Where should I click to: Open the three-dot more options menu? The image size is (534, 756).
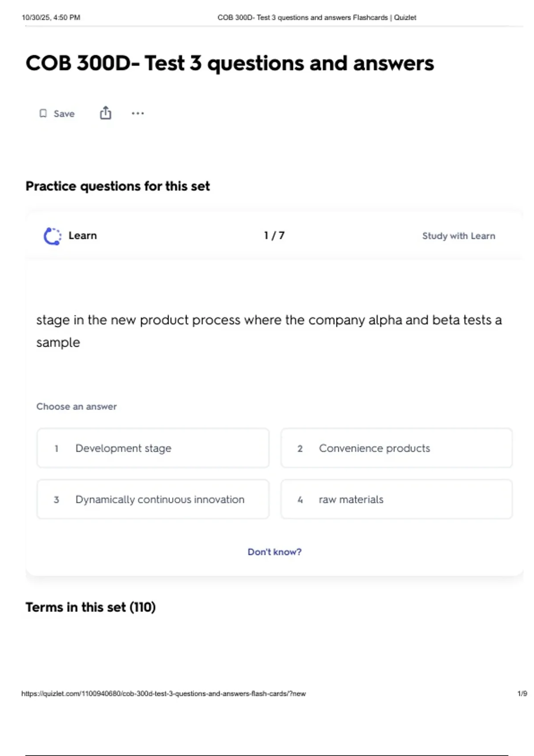click(x=138, y=113)
